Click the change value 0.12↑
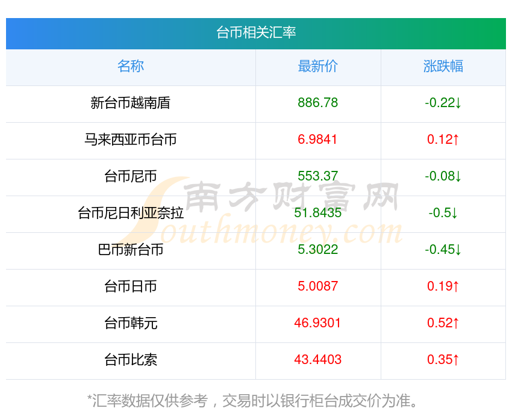Viewport: 512px width, 420px height. (443, 140)
